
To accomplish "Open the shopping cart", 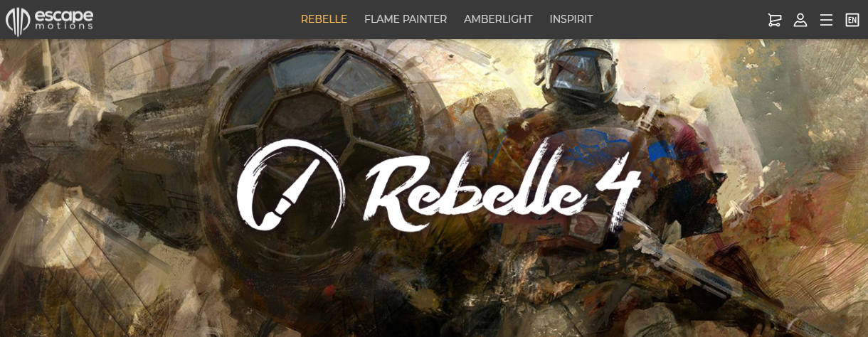I will tap(775, 20).
